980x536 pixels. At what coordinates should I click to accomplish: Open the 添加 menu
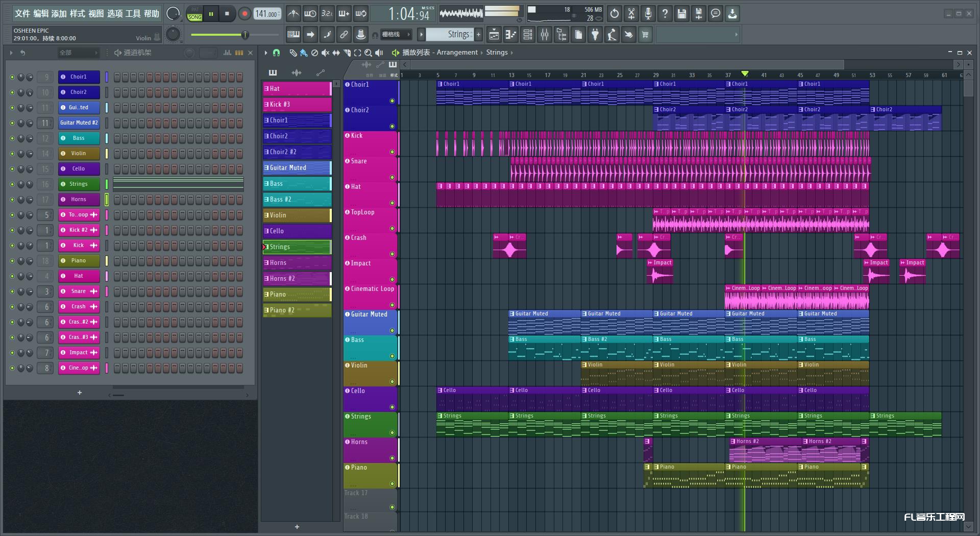[59, 14]
